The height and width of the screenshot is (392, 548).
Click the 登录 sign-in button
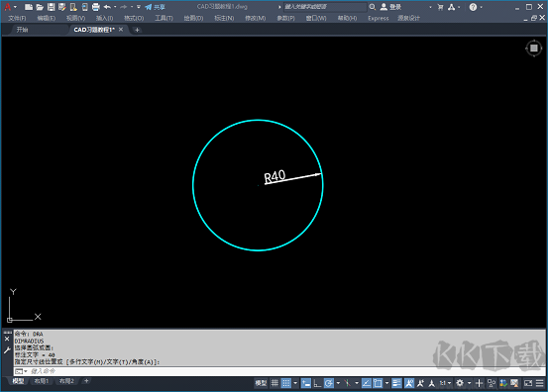point(390,7)
